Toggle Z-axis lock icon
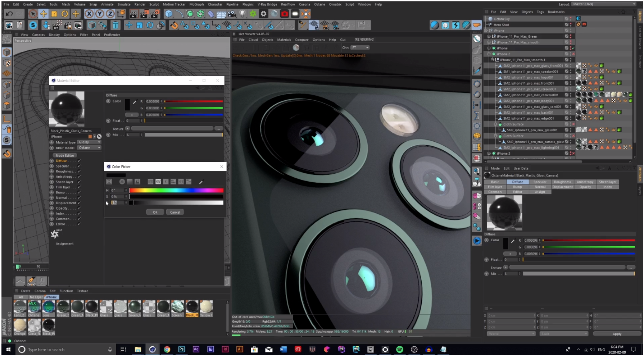The width and height of the screenshot is (644, 356). 110,14
